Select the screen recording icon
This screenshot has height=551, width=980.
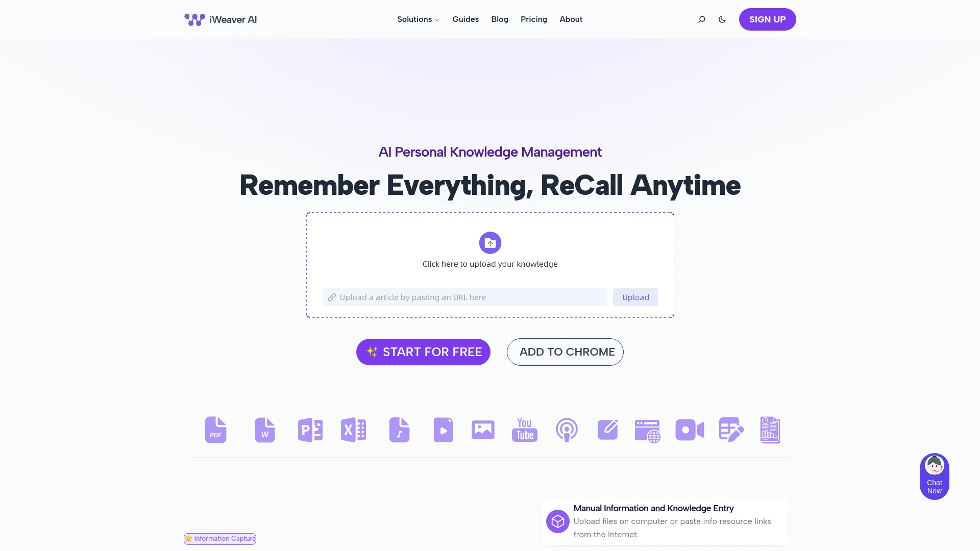tap(689, 429)
